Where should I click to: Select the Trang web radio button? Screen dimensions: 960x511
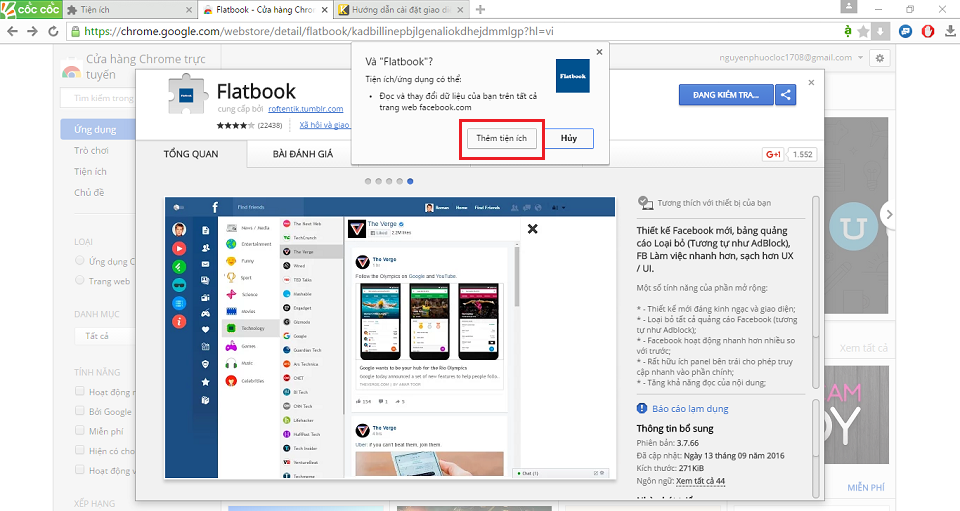click(80, 280)
